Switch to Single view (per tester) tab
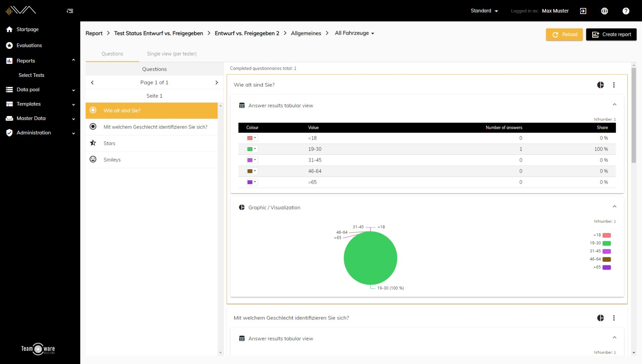Screen dimensions: 642x364 172,54
